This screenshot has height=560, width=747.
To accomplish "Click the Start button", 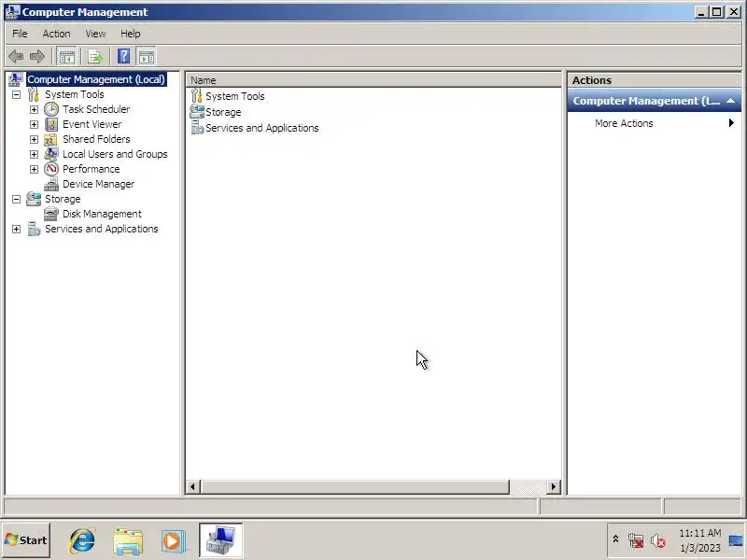I will click(26, 540).
